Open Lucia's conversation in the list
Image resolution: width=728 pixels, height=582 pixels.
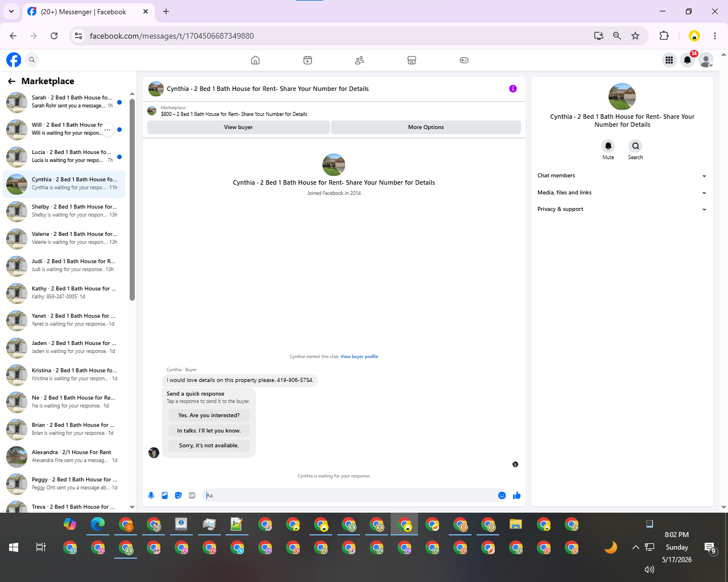pyautogui.click(x=64, y=157)
